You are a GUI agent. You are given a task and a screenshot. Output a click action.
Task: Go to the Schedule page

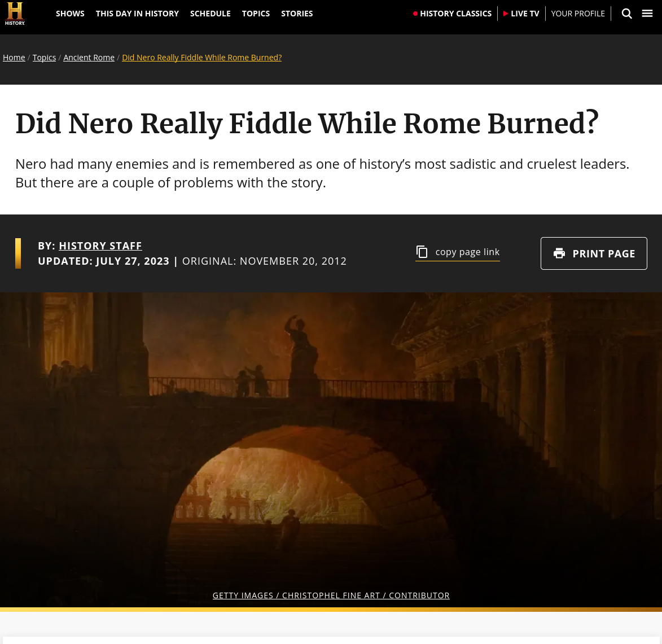pyautogui.click(x=211, y=14)
